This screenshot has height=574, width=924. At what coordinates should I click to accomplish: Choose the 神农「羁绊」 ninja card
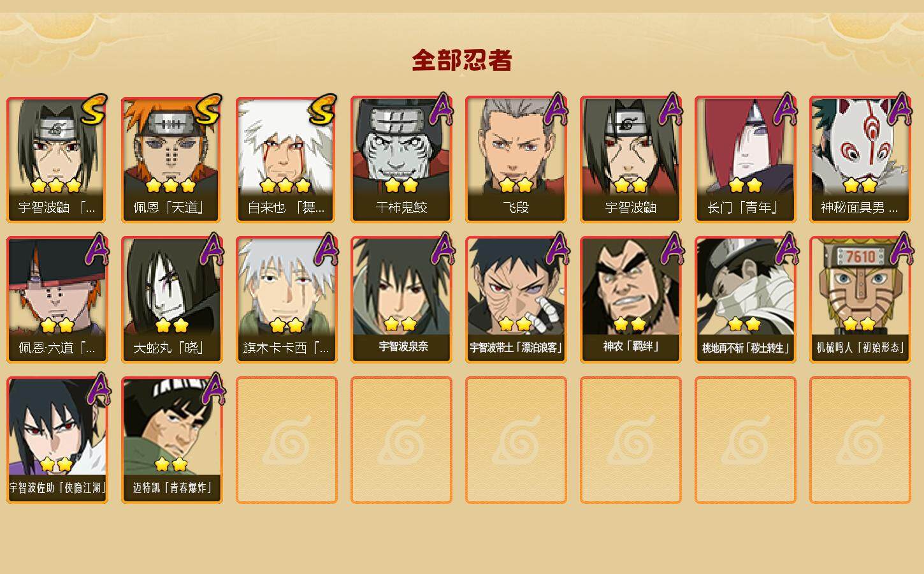tap(631, 300)
